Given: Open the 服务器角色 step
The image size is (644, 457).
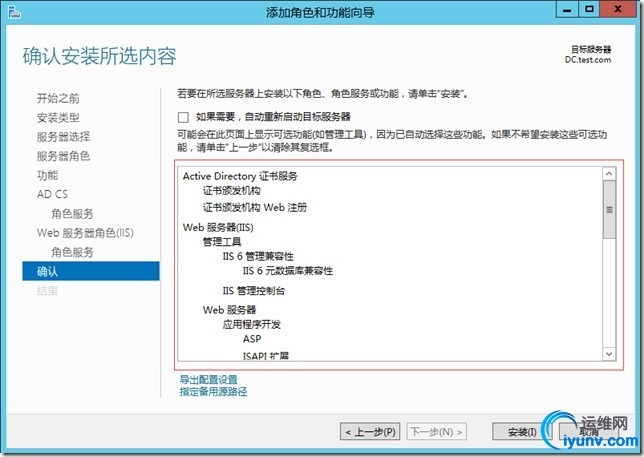Looking at the screenshot, I should click(x=63, y=156).
